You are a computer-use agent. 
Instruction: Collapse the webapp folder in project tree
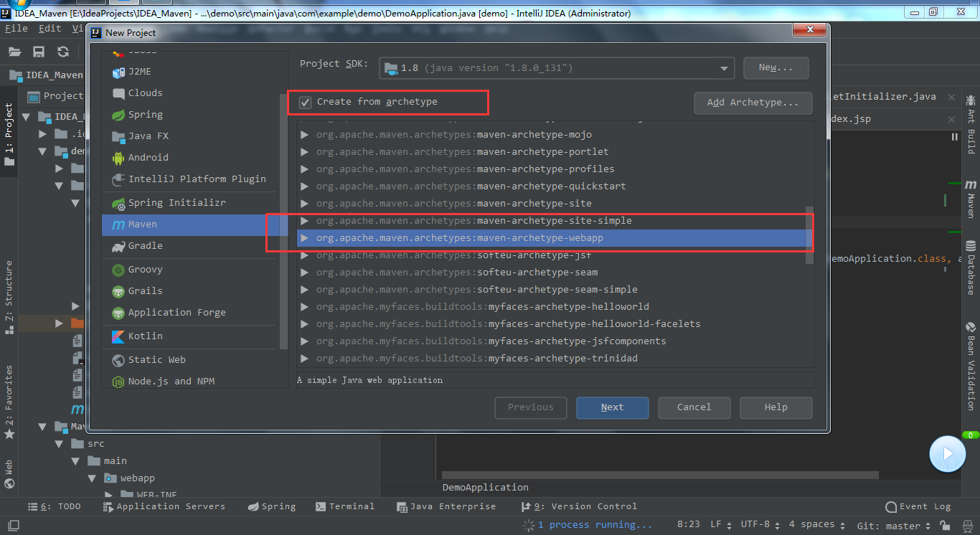pyautogui.click(x=92, y=478)
